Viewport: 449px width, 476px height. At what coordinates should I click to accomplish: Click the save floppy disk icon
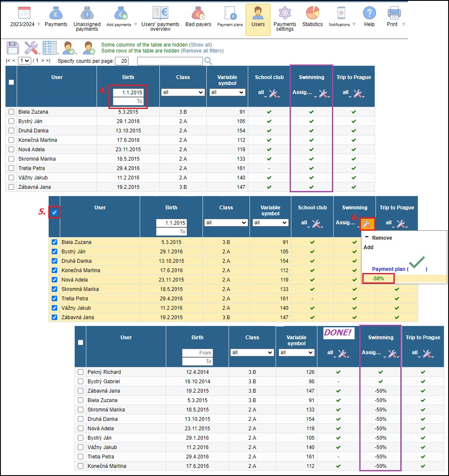[x=13, y=48]
